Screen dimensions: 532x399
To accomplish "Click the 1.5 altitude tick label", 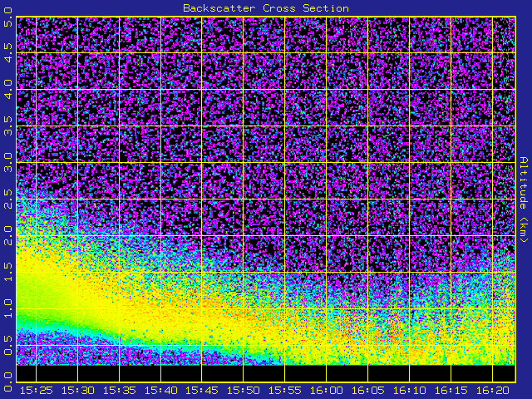I will coord(8,272).
